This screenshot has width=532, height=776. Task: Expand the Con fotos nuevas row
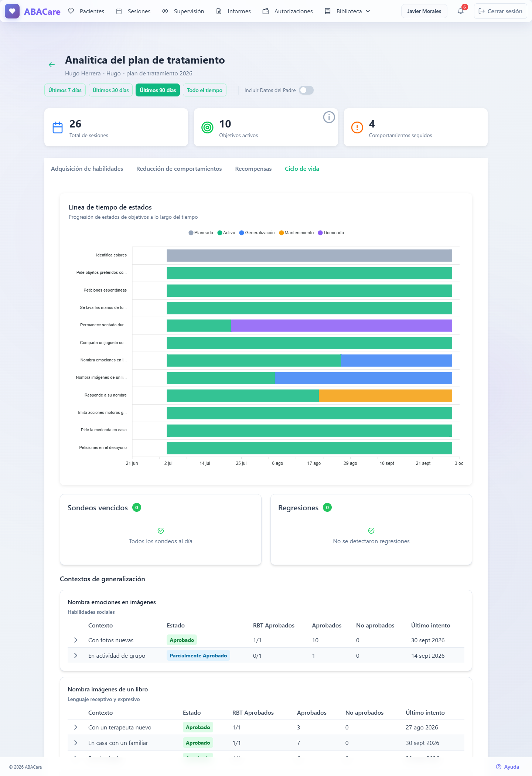[76, 640]
